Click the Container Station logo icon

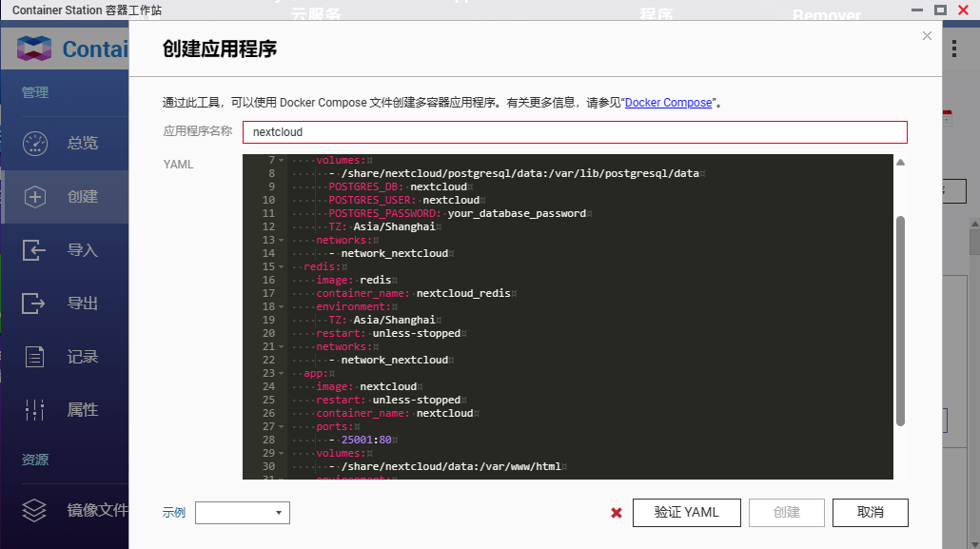coord(34,49)
